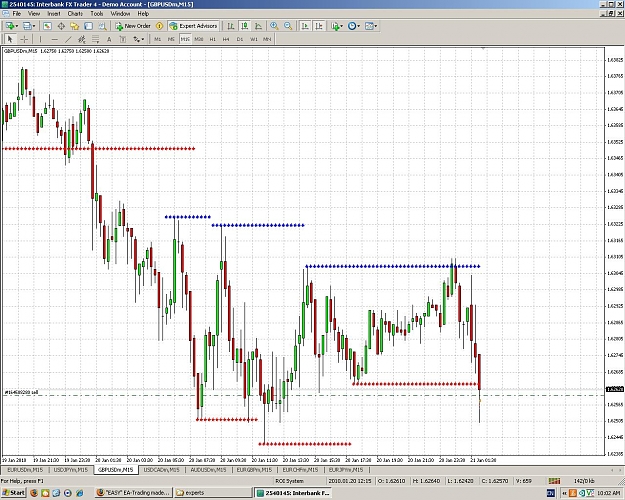
Task: Switch the chart to bar chart
Action: tap(231, 26)
